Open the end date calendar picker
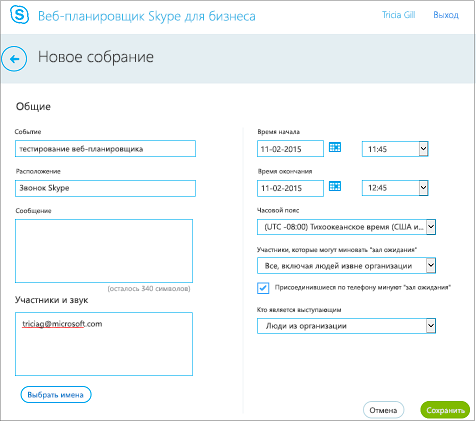Screen dimensions: 476x422 click(335, 186)
